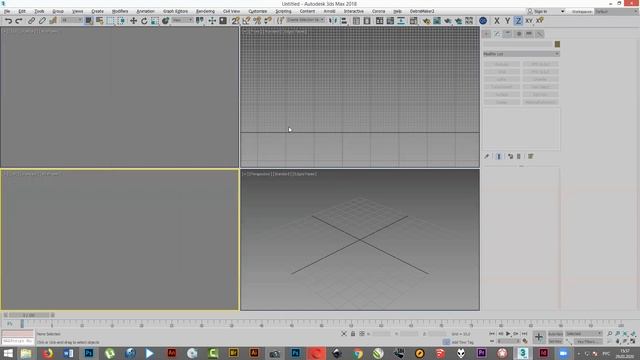Go to animation end frame
640x360 pixels.
coord(524,334)
